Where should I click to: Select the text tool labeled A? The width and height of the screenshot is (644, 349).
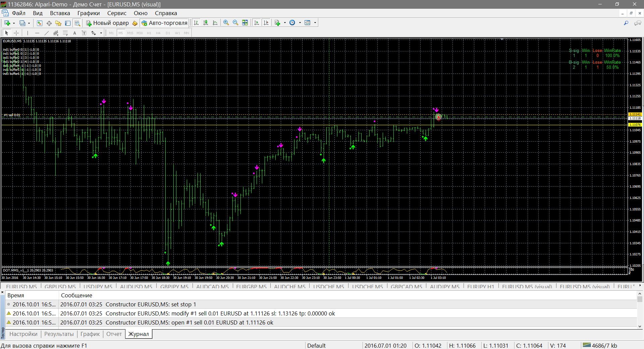click(74, 33)
